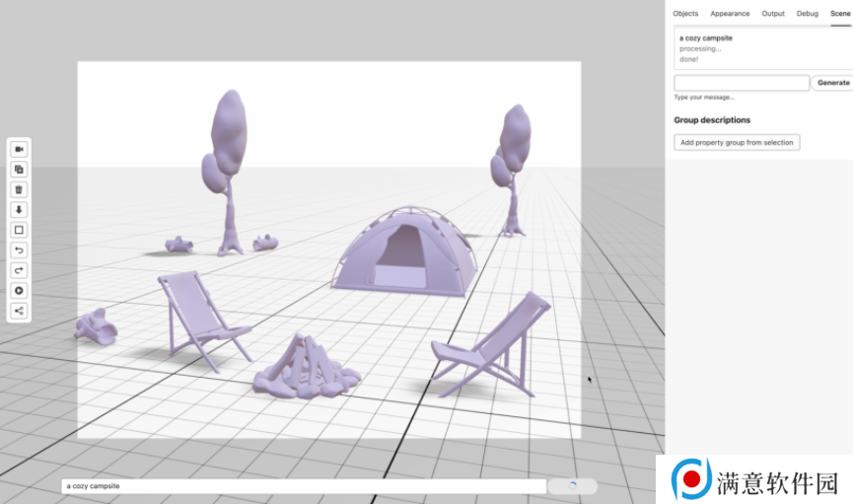Open the Debug tab
Screen dimensions: 853x504
click(x=807, y=14)
